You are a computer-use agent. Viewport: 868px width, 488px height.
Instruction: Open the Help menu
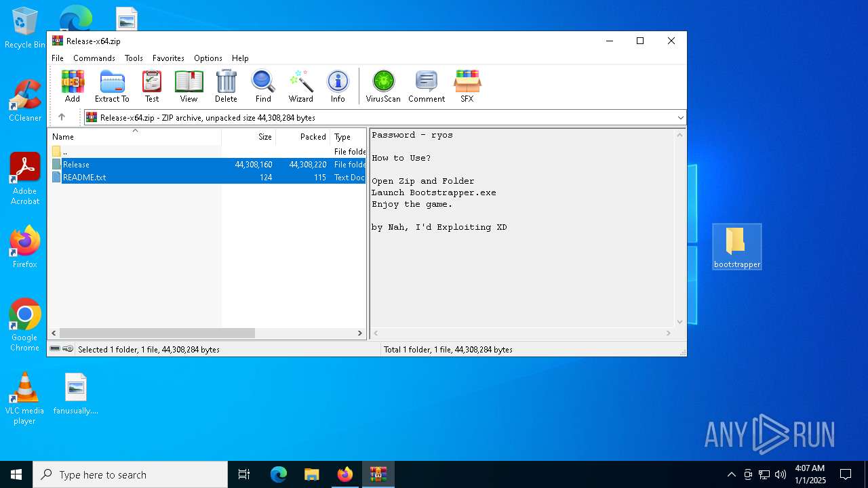[240, 58]
